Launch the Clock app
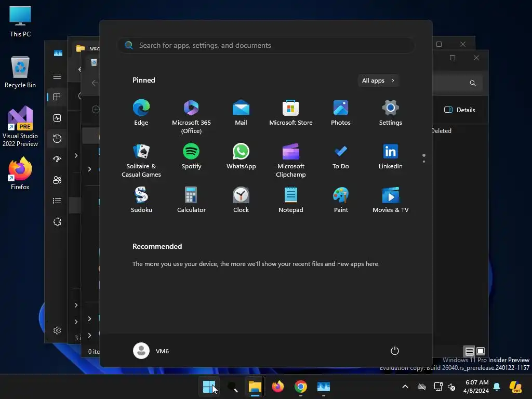The height and width of the screenshot is (399, 532). pyautogui.click(x=241, y=200)
